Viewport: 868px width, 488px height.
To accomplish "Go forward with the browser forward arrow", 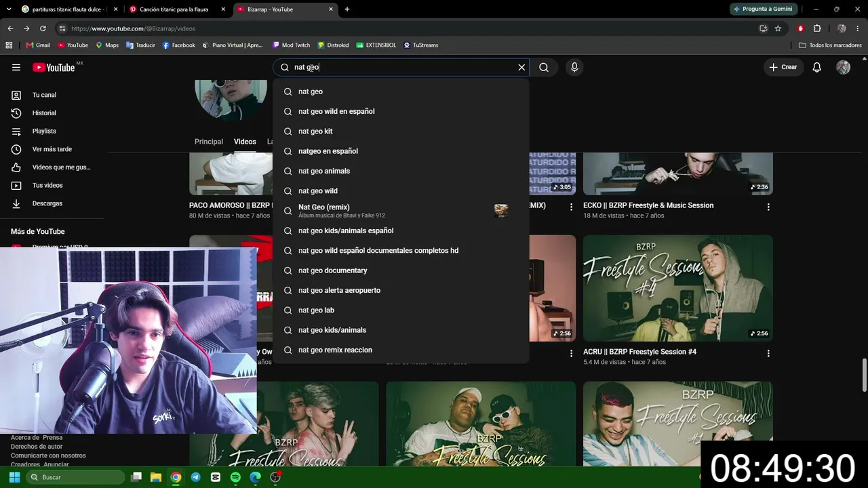I will [x=26, y=28].
